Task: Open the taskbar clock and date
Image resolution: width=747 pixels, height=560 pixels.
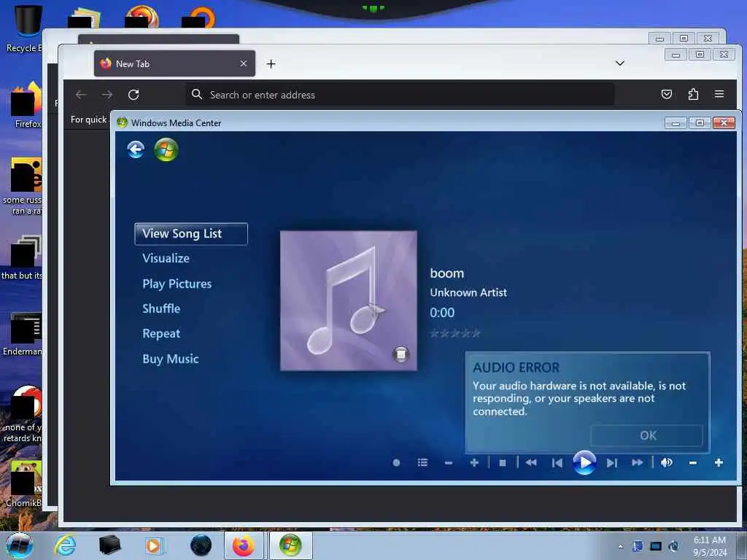Action: pyautogui.click(x=710, y=546)
